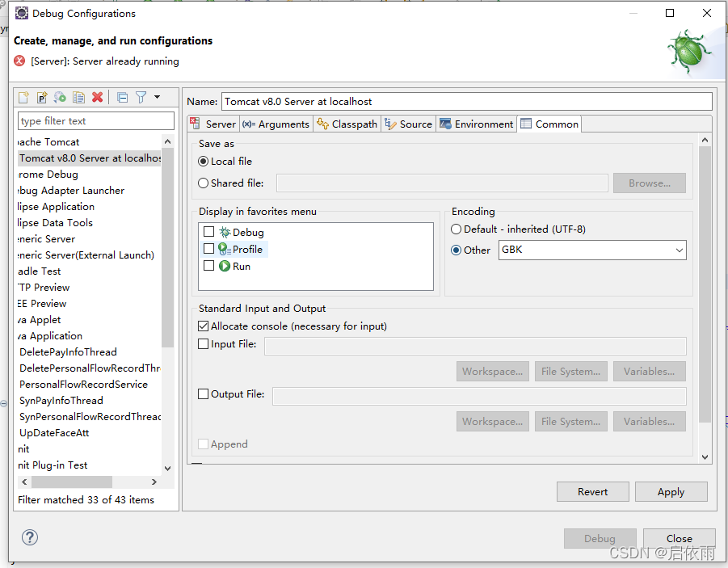This screenshot has width=728, height=568.
Task: Select Gradle Test tree item
Action: (40, 271)
